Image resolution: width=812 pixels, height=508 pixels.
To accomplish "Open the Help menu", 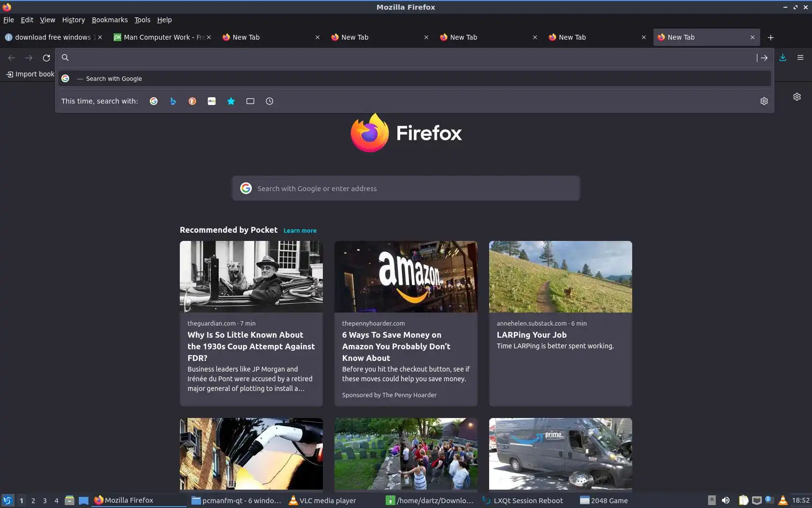I will [x=164, y=20].
